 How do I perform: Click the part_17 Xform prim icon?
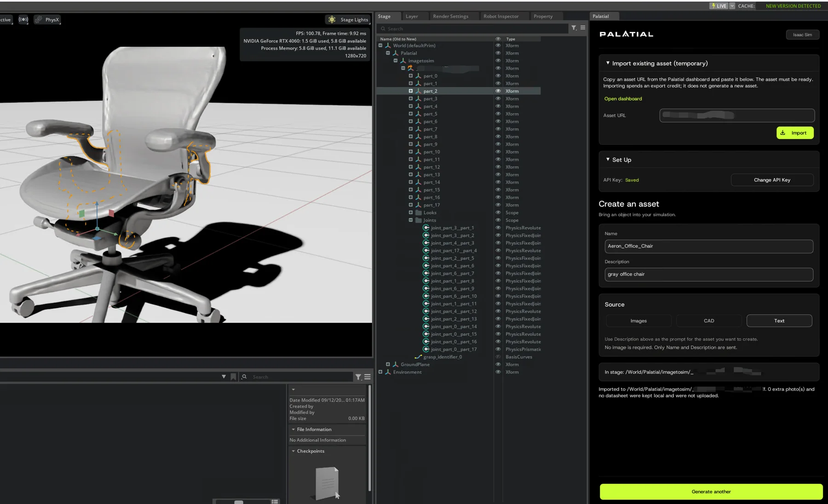tap(419, 205)
